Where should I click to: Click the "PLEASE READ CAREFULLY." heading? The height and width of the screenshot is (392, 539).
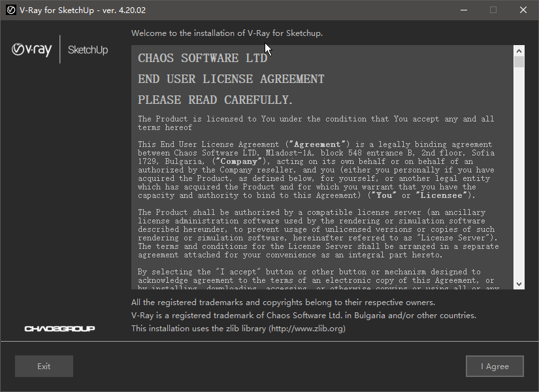[x=215, y=100]
